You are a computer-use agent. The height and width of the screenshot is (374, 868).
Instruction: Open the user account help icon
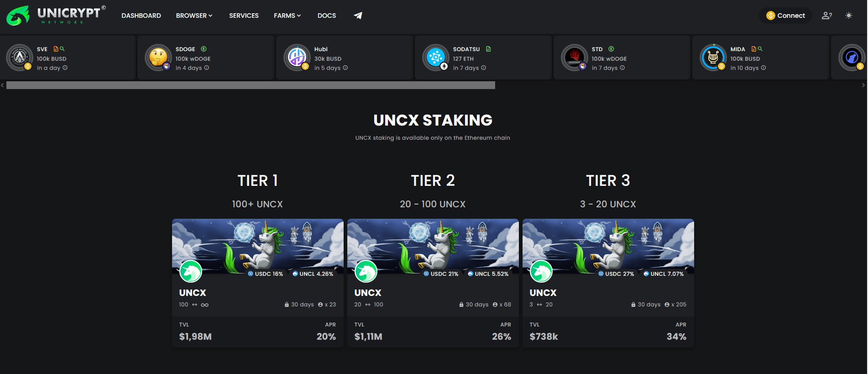point(826,16)
